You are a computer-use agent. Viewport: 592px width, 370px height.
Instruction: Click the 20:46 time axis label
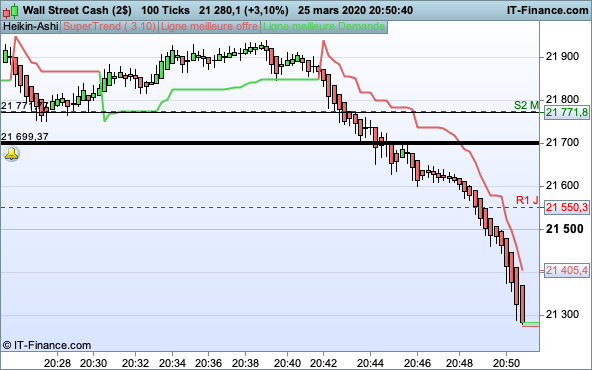[417, 363]
